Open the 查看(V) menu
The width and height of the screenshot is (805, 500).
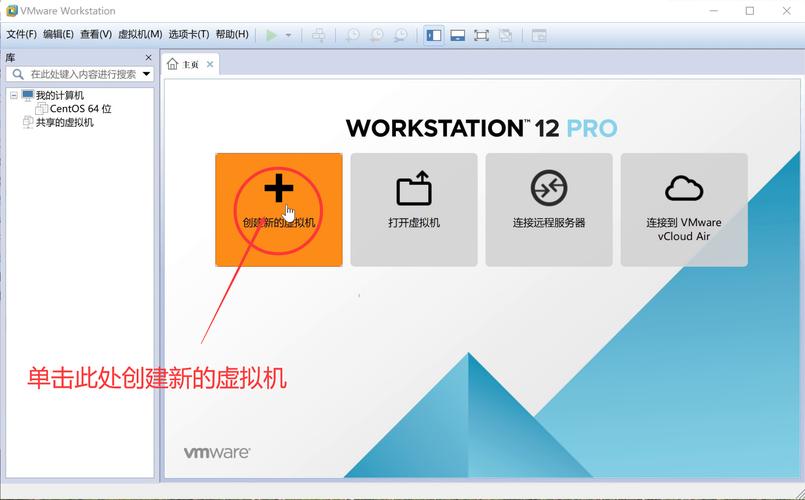[x=96, y=34]
